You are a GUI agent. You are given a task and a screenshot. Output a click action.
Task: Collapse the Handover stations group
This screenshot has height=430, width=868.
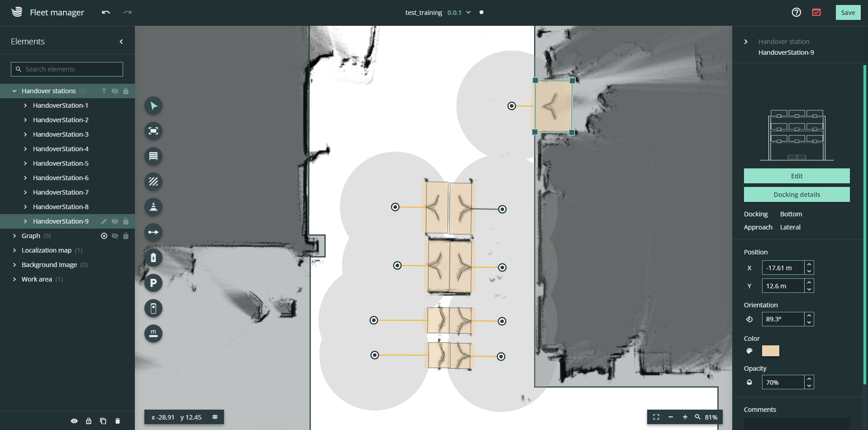(x=14, y=91)
